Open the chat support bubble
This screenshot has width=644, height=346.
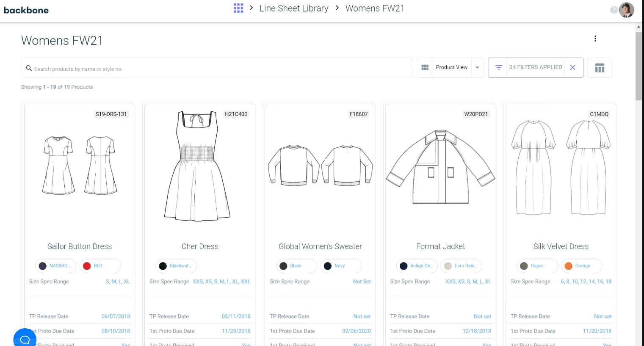coord(25,338)
